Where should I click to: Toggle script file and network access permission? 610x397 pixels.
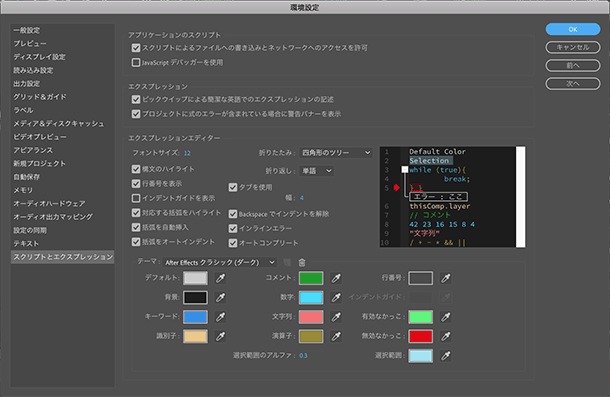[136, 48]
